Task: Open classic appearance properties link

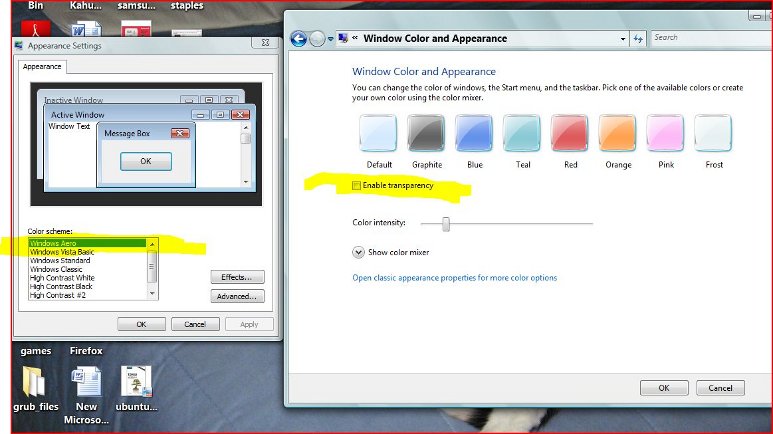Action: tap(455, 278)
